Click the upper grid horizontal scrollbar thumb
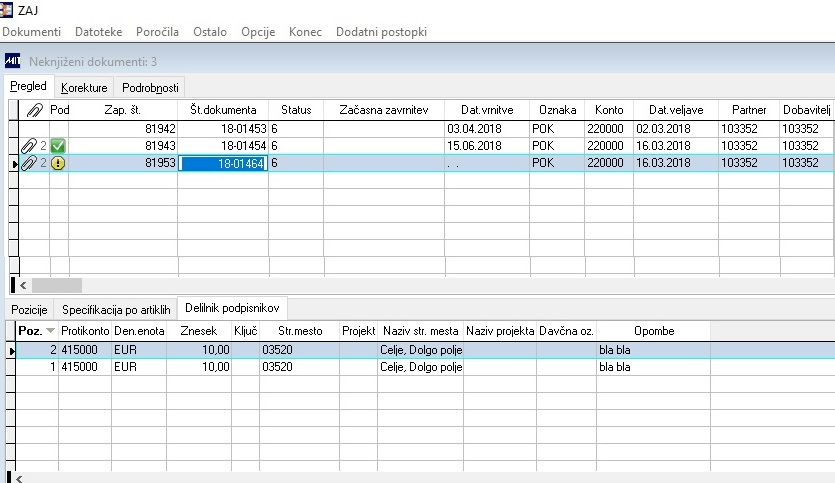Image resolution: width=835 pixels, height=483 pixels. pyautogui.click(x=57, y=285)
